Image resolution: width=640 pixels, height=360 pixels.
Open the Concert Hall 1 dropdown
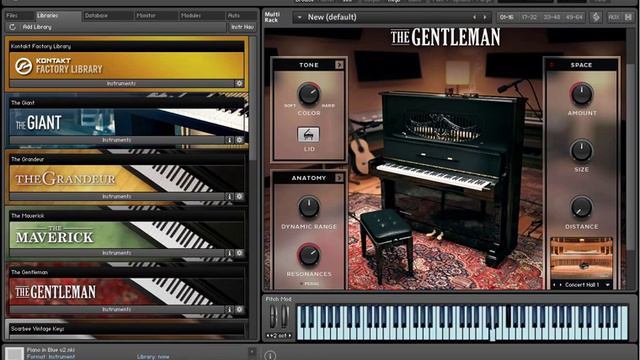pyautogui.click(x=608, y=285)
